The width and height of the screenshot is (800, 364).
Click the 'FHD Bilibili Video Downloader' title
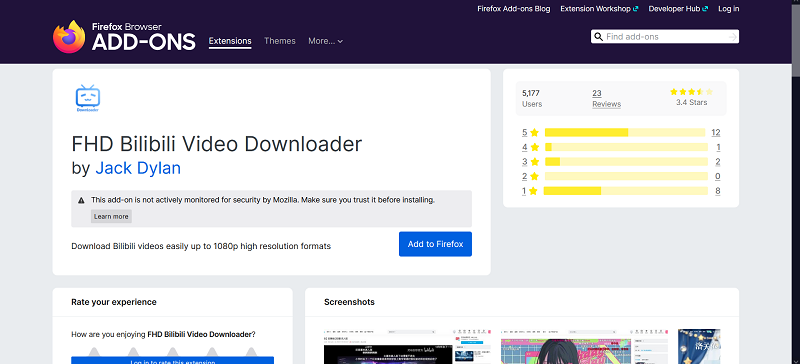pyautogui.click(x=216, y=144)
